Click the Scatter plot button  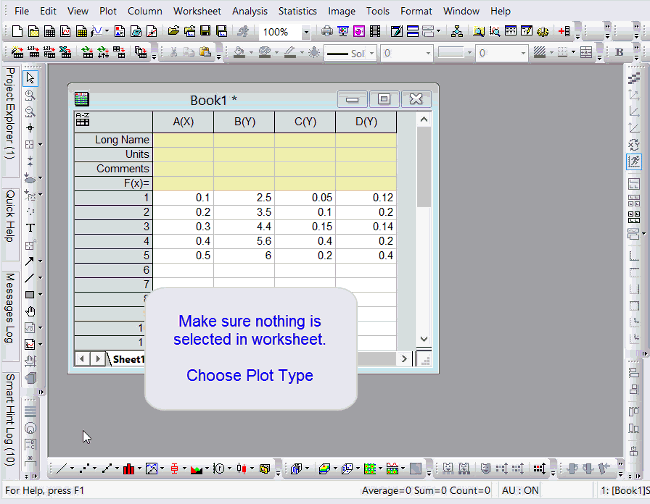tap(85, 468)
